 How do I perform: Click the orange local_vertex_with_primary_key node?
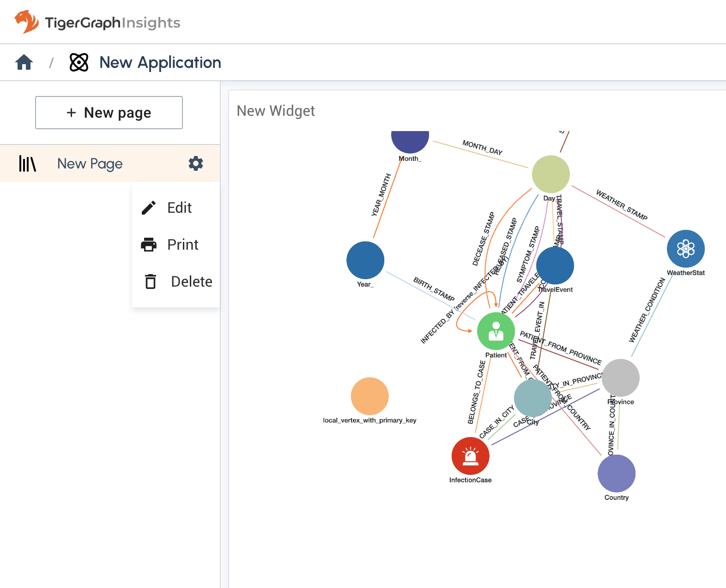tap(369, 396)
